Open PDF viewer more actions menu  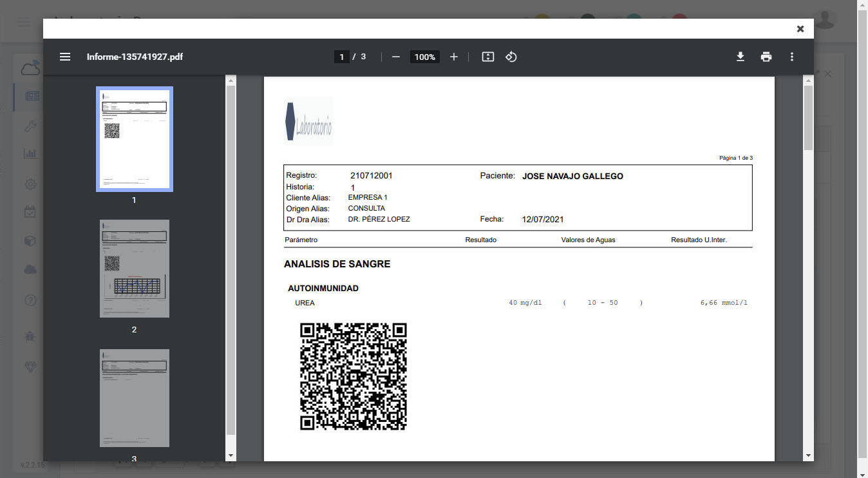[792, 57]
